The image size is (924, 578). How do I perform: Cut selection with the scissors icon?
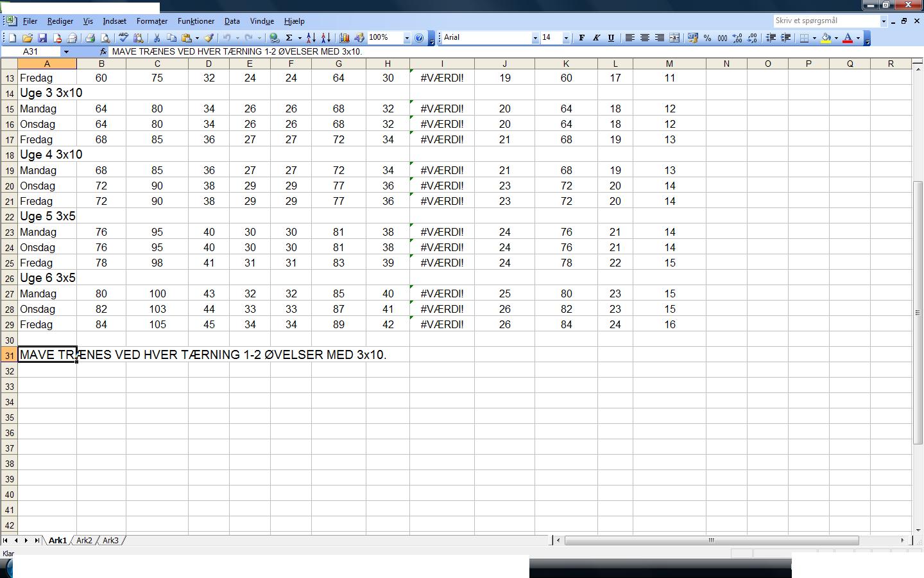coord(156,38)
